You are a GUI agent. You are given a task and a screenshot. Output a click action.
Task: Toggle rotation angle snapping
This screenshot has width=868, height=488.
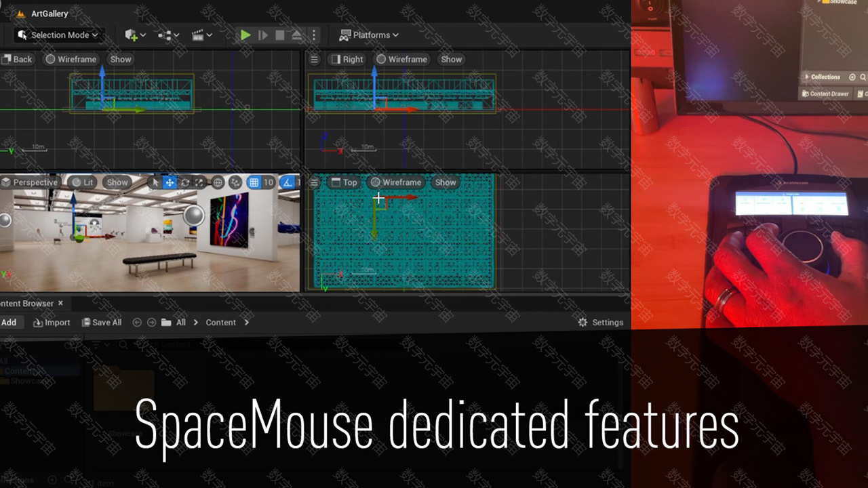pos(288,182)
